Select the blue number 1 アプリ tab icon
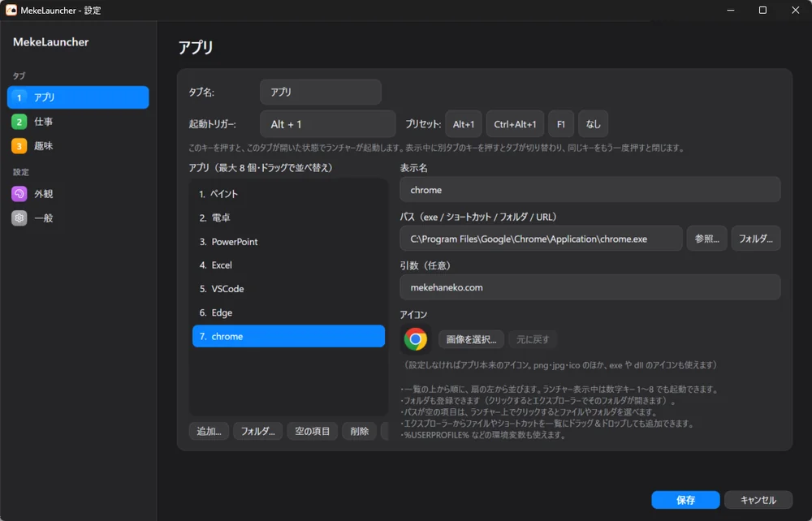This screenshot has width=812, height=521. [19, 97]
